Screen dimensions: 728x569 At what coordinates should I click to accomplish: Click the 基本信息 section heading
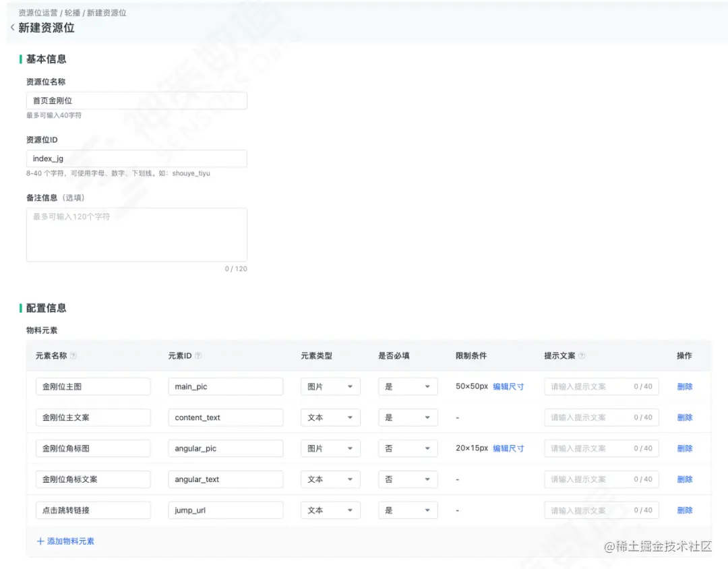(46, 59)
